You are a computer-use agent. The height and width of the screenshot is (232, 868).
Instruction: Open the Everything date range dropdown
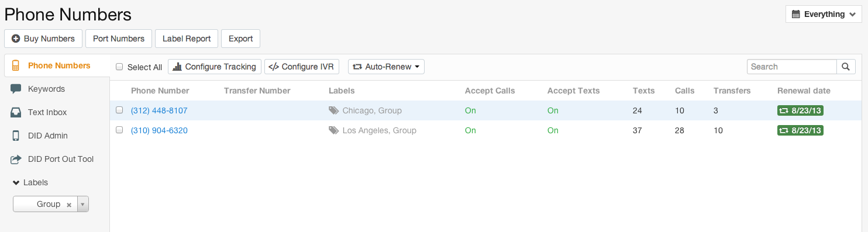tap(824, 14)
